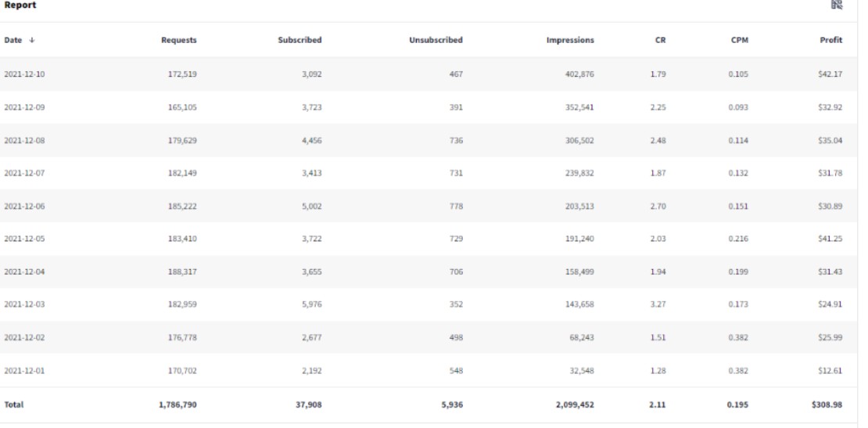Screen dimensions: 868x428
Task: Click the 402,876 impressions value
Action: coord(579,74)
